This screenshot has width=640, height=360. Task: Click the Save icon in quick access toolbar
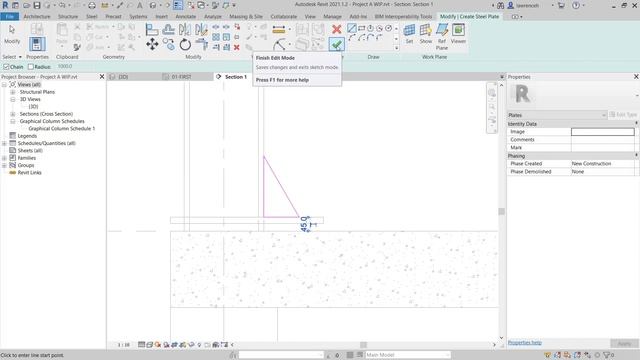(37, 5)
